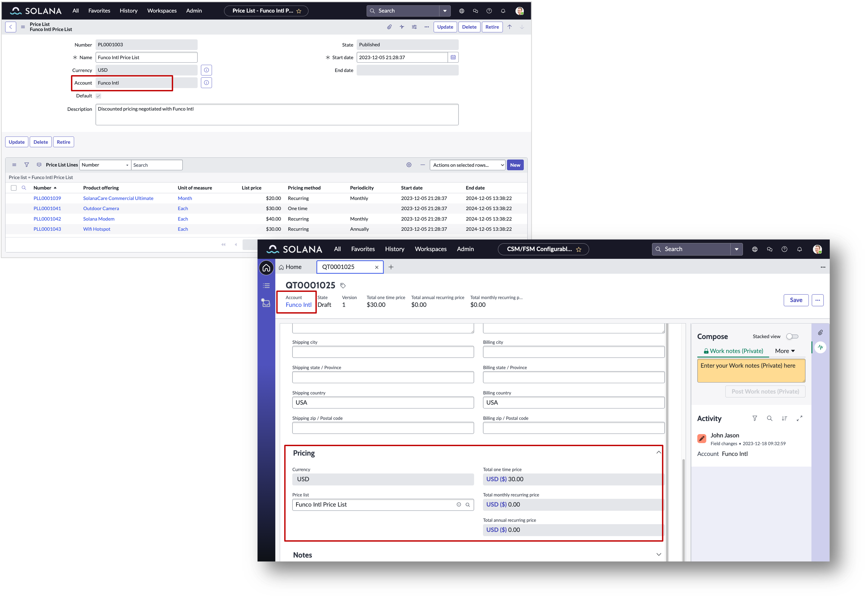Click the Name input field
Image resolution: width=868 pixels, height=599 pixels.
pos(146,57)
